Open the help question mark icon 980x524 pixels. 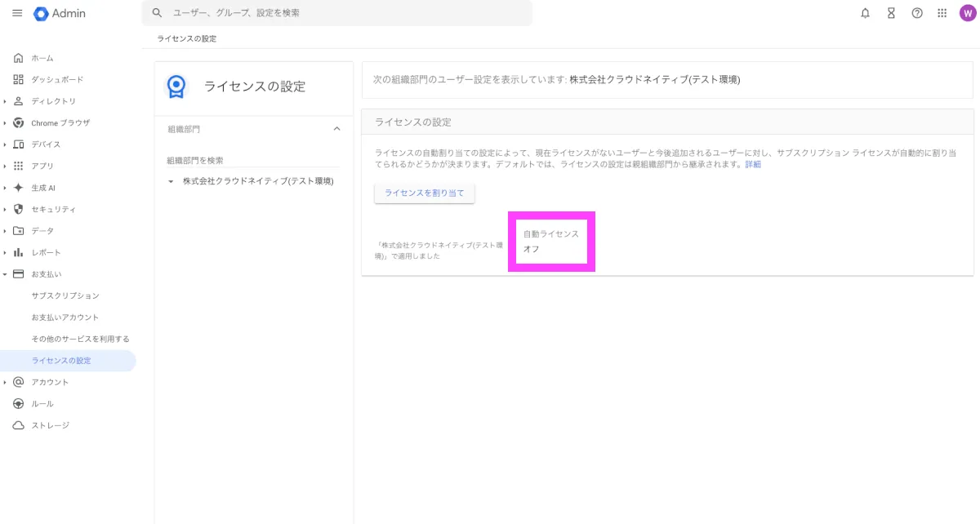917,13
